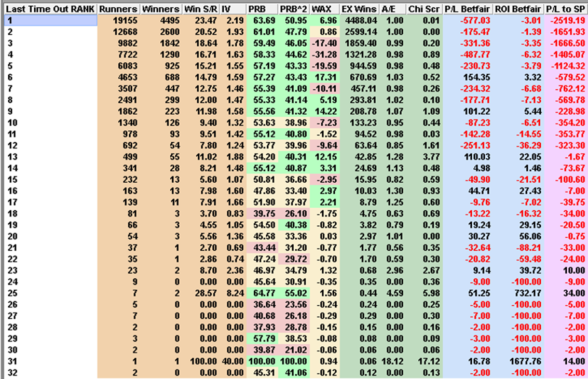588x379 pixels.
Task: Click the Win S/R column header
Action: (x=200, y=9)
